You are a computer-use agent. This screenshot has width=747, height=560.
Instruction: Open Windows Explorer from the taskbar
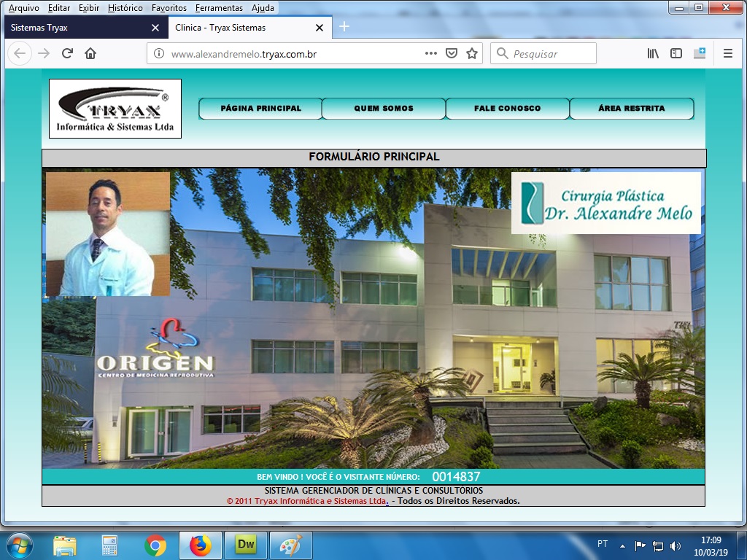[65, 545]
